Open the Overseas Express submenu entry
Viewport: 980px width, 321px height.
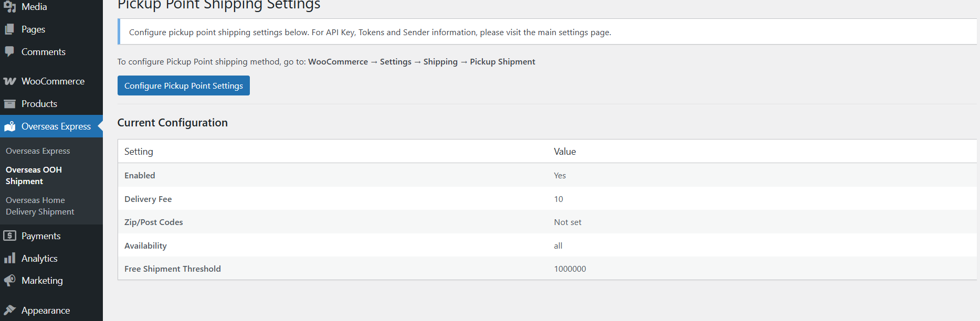pos(38,151)
